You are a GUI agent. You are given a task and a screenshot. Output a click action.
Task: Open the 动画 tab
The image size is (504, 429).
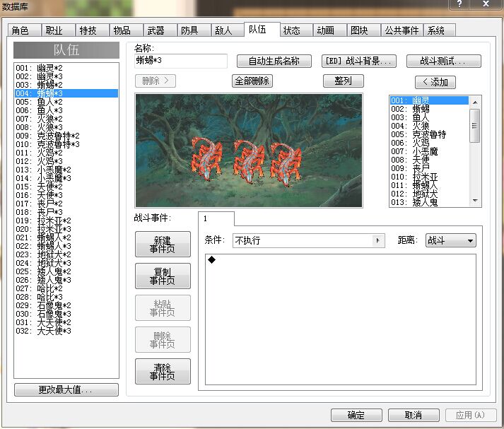pyautogui.click(x=330, y=30)
